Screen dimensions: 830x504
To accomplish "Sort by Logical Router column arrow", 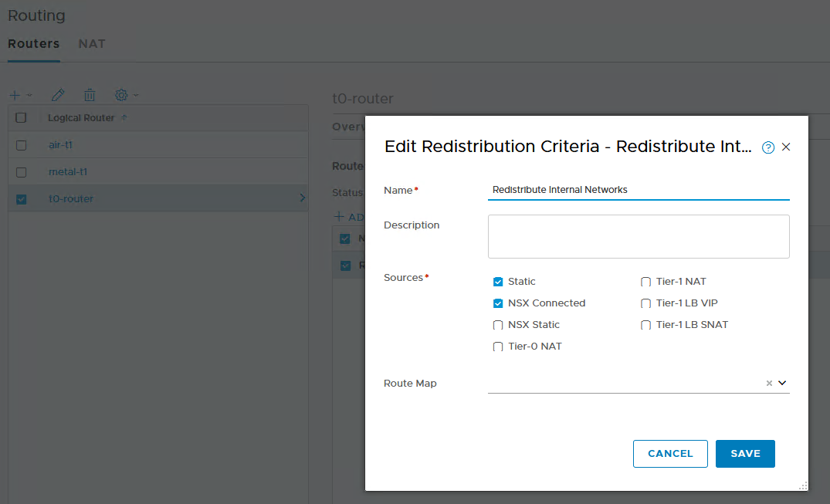I will tap(125, 117).
